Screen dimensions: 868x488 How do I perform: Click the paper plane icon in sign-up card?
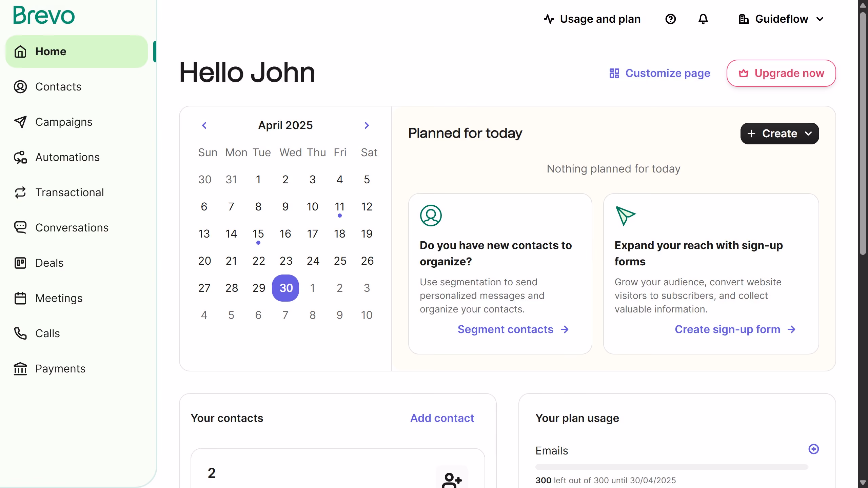626,216
